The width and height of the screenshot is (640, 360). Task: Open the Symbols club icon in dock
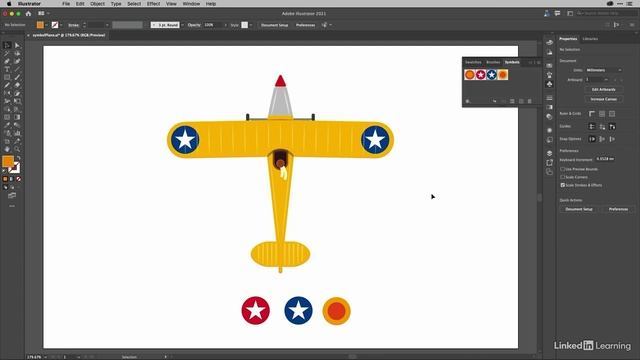click(x=549, y=84)
